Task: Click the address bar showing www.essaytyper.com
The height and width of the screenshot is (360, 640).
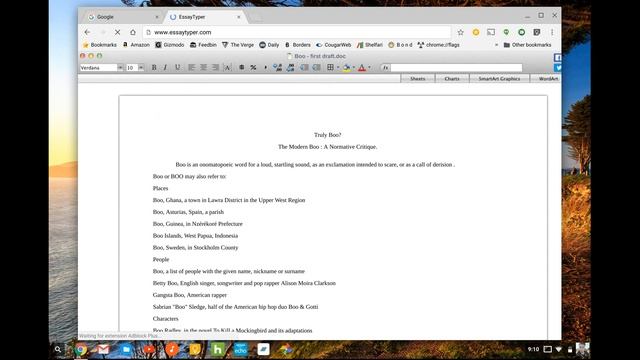Action: coord(297,32)
